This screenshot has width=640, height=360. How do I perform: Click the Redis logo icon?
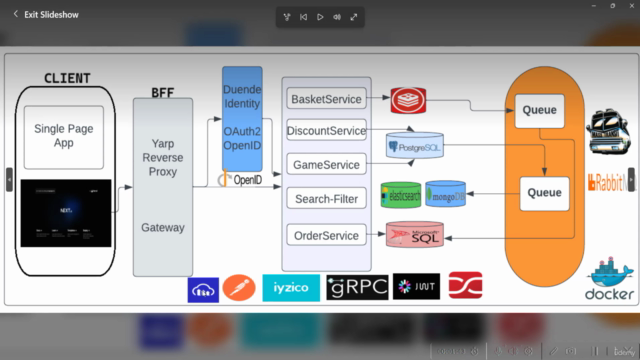point(408,100)
